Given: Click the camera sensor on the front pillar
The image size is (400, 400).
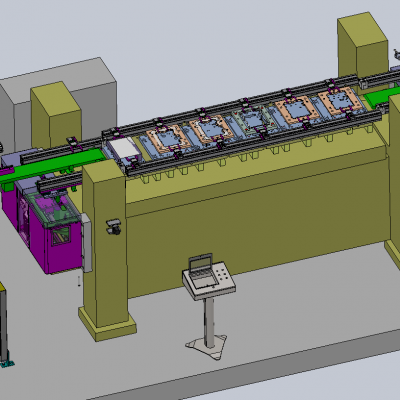Looking at the screenshot, I should pos(114,226).
